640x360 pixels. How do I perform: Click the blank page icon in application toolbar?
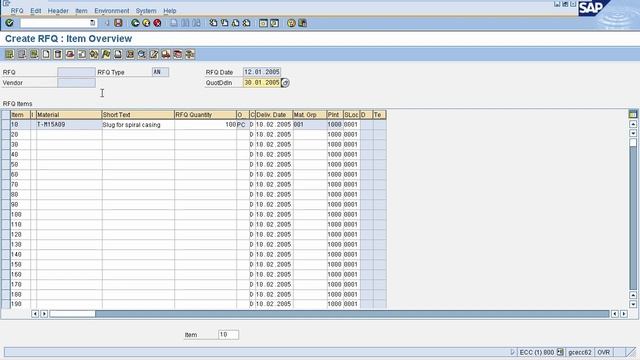pyautogui.click(x=46, y=54)
